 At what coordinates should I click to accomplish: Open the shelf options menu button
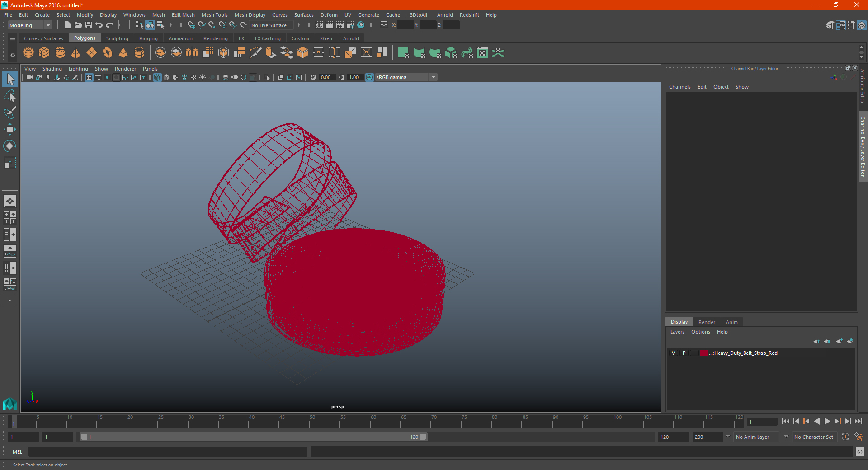pyautogui.click(x=13, y=55)
